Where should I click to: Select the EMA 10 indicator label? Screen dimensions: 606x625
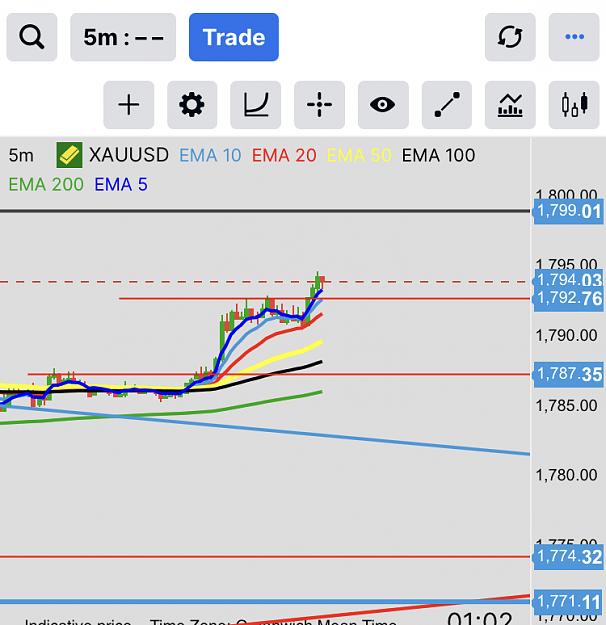pos(210,155)
